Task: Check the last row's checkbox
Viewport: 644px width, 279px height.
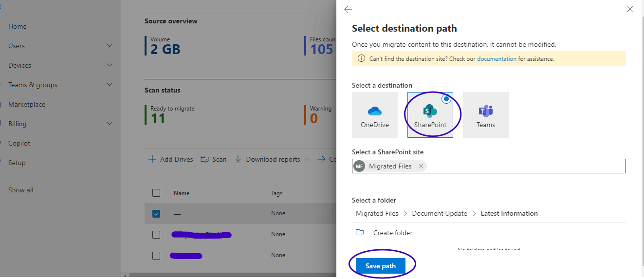Action: click(156, 255)
